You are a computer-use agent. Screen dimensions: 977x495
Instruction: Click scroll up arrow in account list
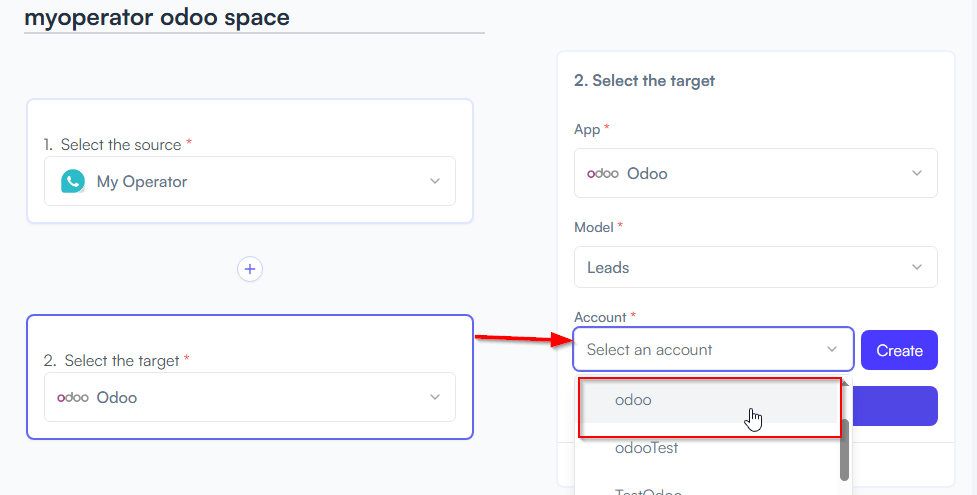point(845,382)
